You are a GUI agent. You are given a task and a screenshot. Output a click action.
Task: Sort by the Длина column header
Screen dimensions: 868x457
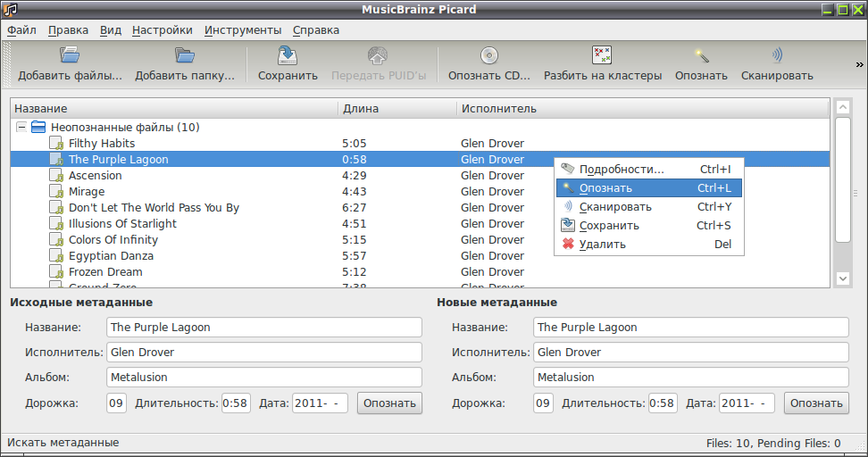click(x=397, y=108)
